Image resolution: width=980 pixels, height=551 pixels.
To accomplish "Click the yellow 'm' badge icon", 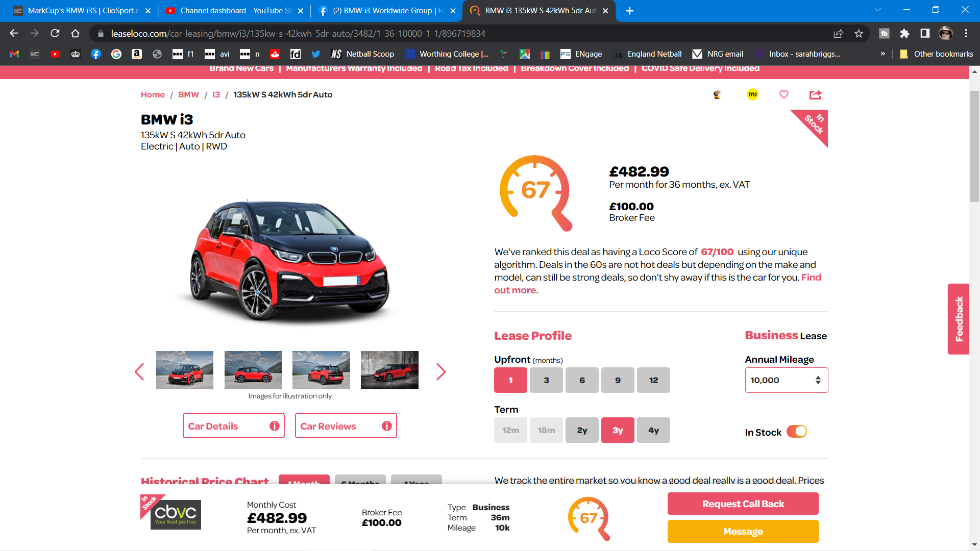I will click(752, 94).
